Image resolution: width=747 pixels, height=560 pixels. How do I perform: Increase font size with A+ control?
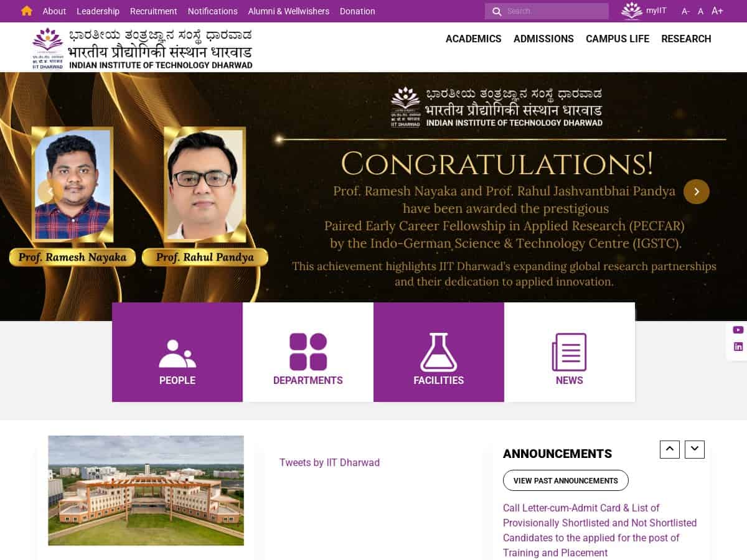click(x=717, y=11)
